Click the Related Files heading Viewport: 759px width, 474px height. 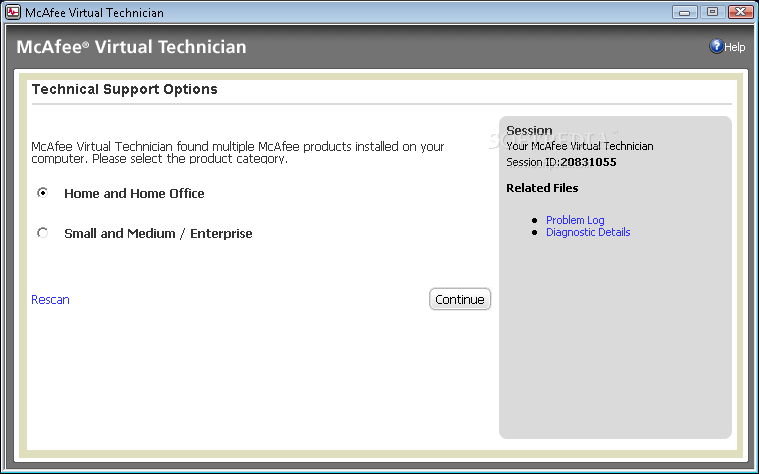point(542,188)
